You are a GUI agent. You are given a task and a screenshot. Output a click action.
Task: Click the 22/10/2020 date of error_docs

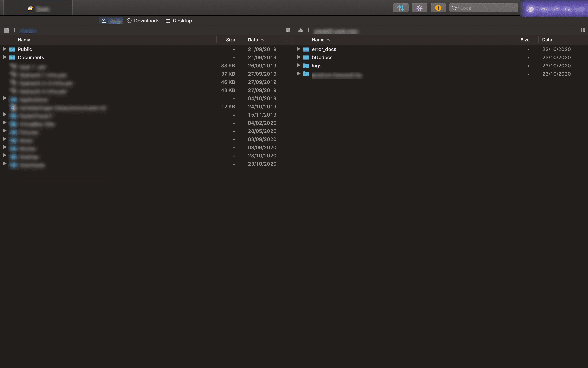(x=556, y=49)
